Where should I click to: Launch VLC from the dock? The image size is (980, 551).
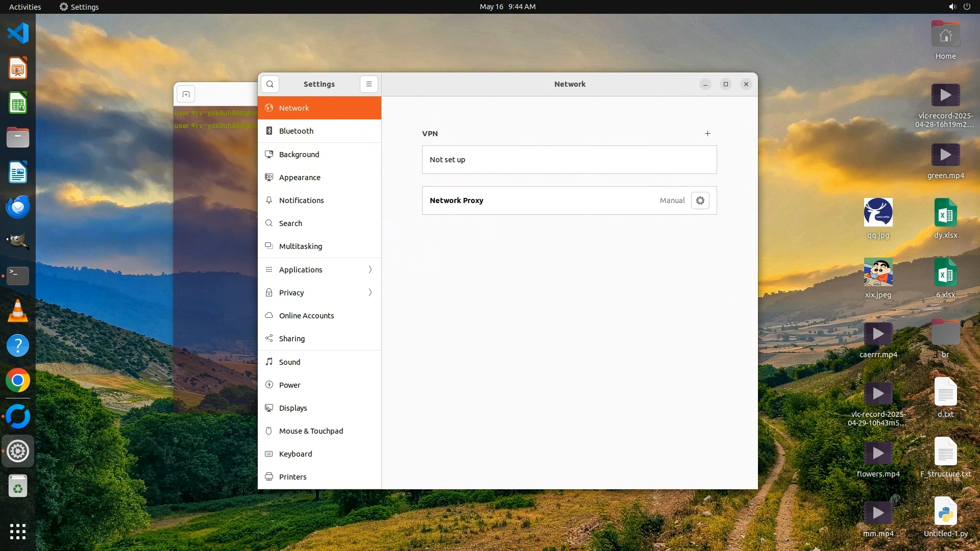coord(18,311)
